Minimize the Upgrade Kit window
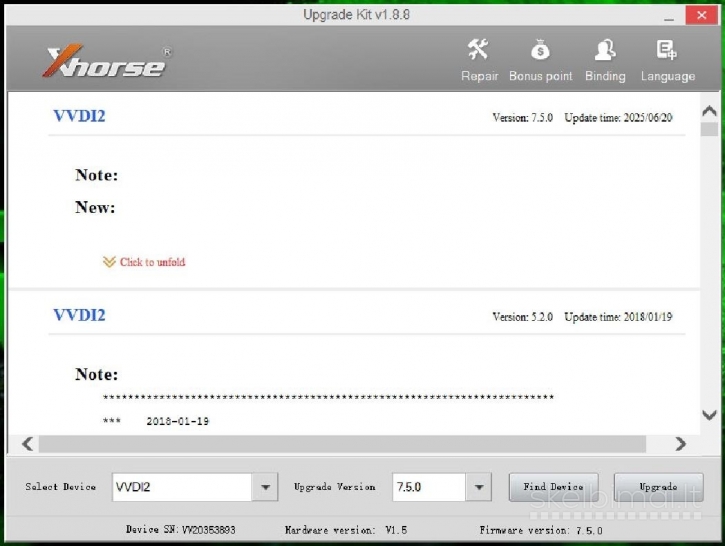 (x=669, y=17)
